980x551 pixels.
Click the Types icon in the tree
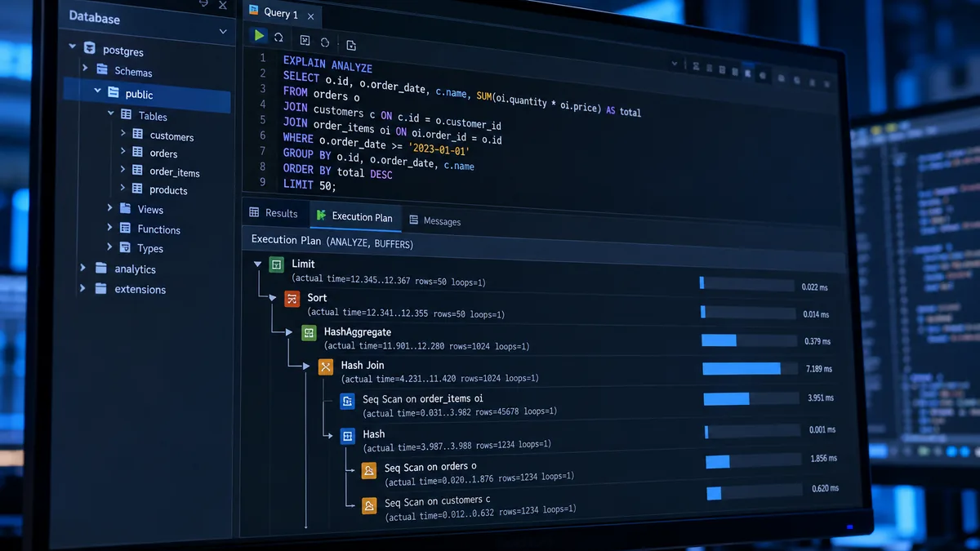pyautogui.click(x=125, y=247)
